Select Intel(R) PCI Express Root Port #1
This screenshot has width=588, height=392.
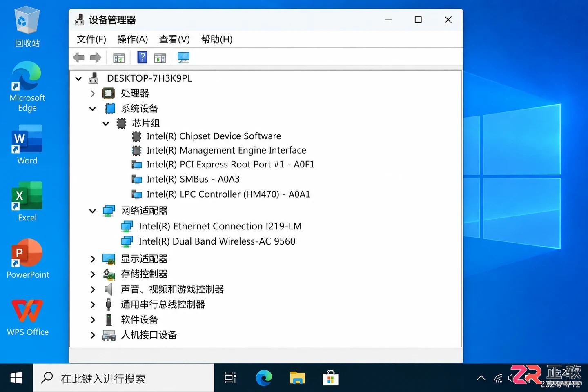[223, 165]
